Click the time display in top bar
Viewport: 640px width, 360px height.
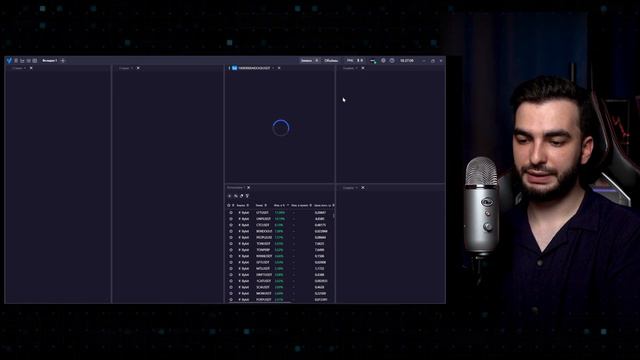407,60
